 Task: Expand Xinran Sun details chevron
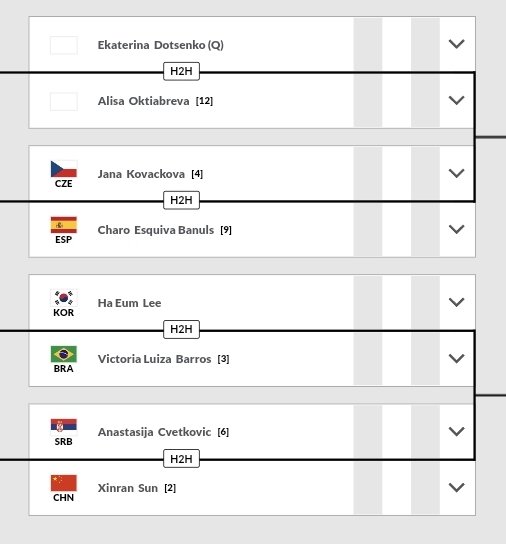456,487
